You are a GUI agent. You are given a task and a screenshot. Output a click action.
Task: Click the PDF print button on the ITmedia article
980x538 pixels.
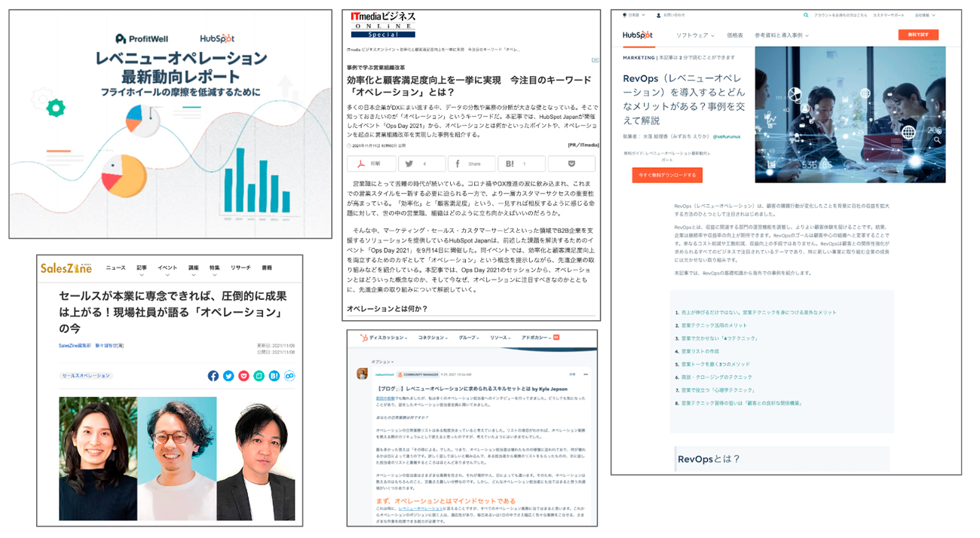tap(371, 164)
